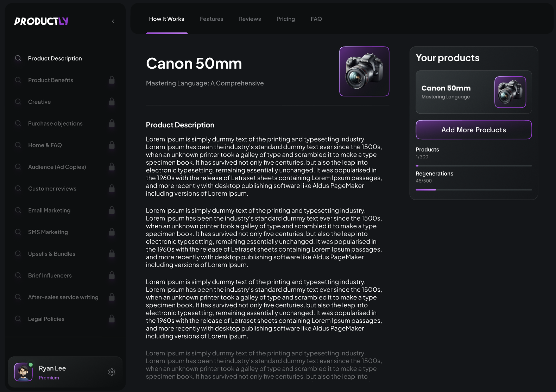Click the lock icon on Upsells & Bundles
Viewport: 556px width, 392px height.
[x=112, y=253]
